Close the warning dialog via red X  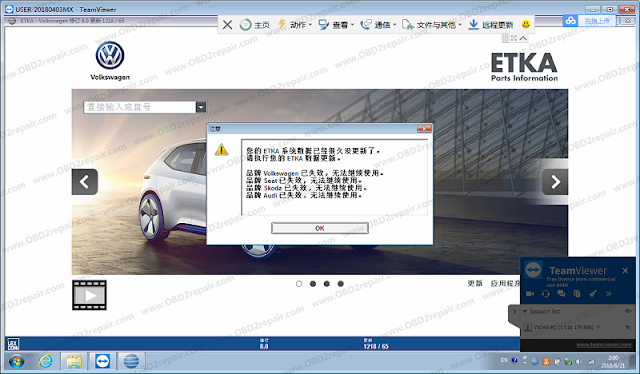424,129
